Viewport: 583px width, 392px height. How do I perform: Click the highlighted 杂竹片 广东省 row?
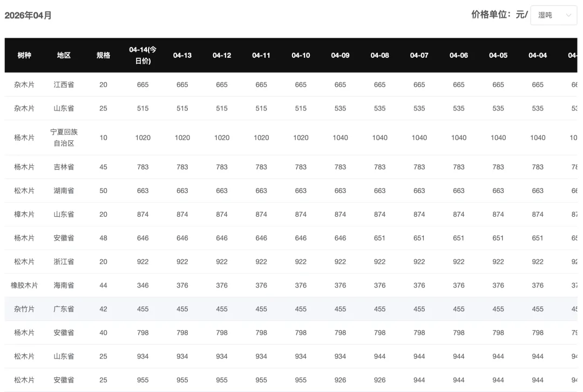pyautogui.click(x=291, y=309)
